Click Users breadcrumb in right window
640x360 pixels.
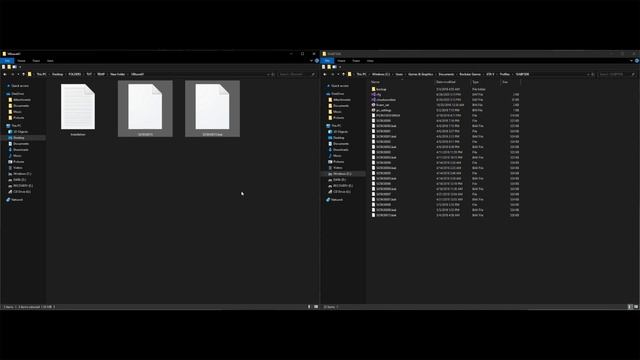coord(399,74)
